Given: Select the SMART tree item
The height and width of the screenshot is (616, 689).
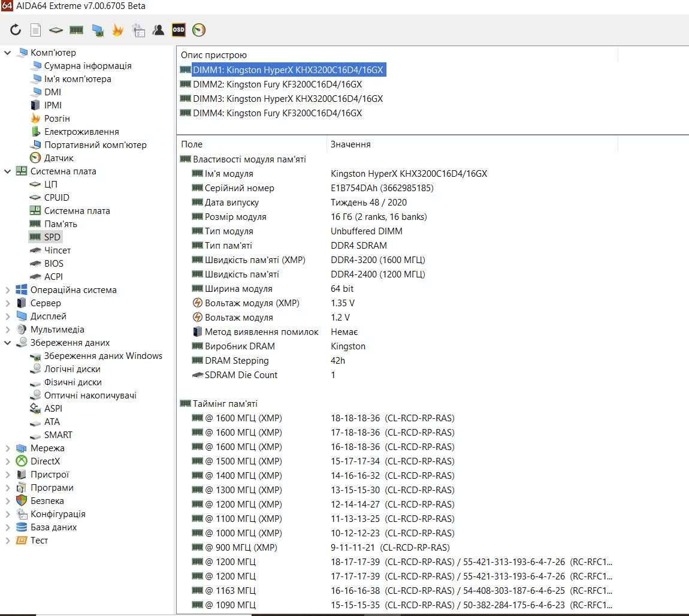Looking at the screenshot, I should tap(58, 435).
